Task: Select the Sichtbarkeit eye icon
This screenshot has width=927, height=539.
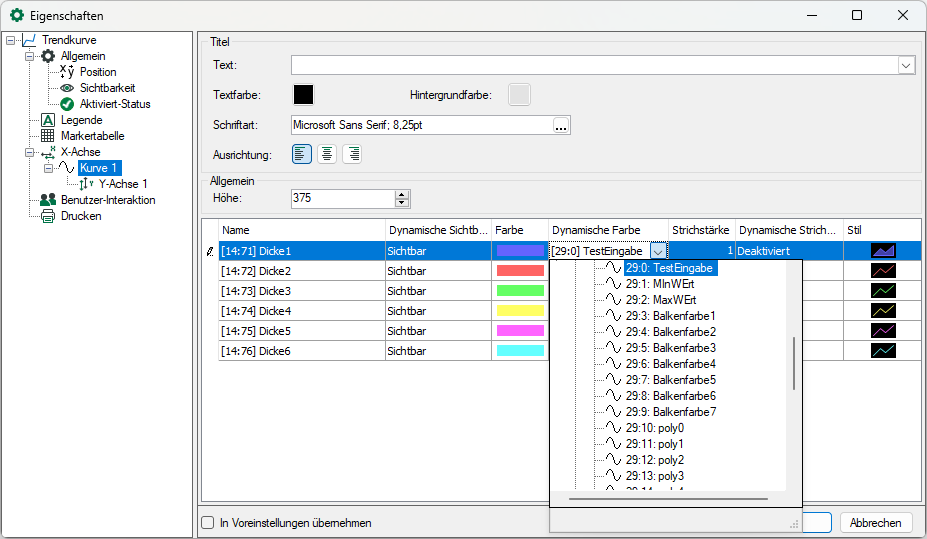Action: tap(67, 88)
